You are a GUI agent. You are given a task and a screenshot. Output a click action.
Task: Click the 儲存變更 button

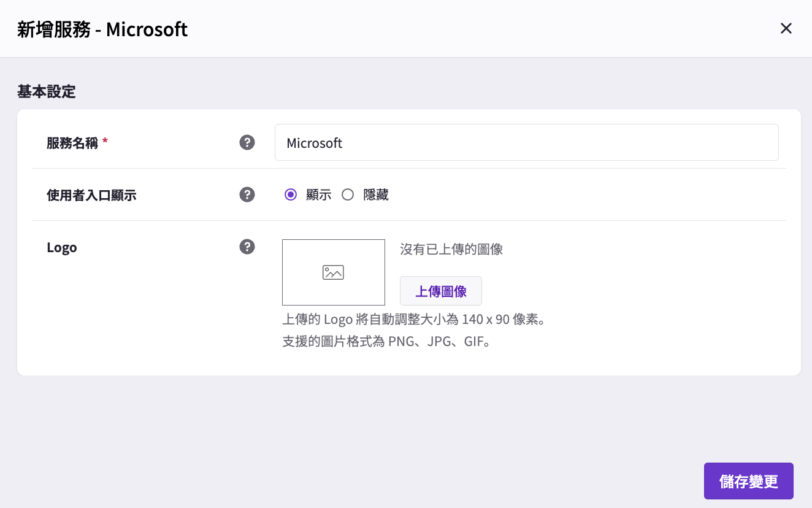click(749, 481)
